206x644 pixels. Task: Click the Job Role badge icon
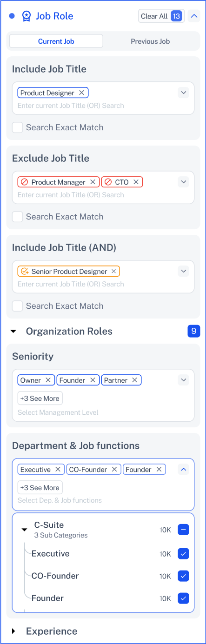27,16
